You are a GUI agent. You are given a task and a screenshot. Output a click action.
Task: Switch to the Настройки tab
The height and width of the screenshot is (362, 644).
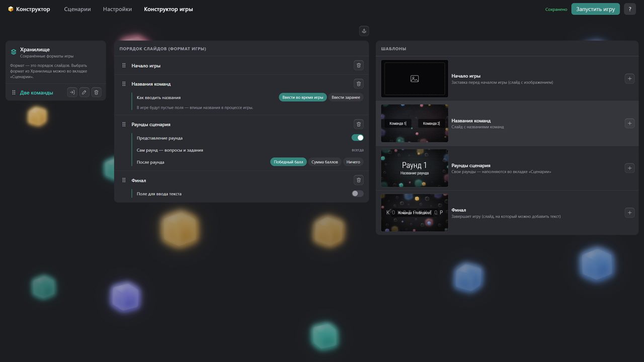point(117,9)
